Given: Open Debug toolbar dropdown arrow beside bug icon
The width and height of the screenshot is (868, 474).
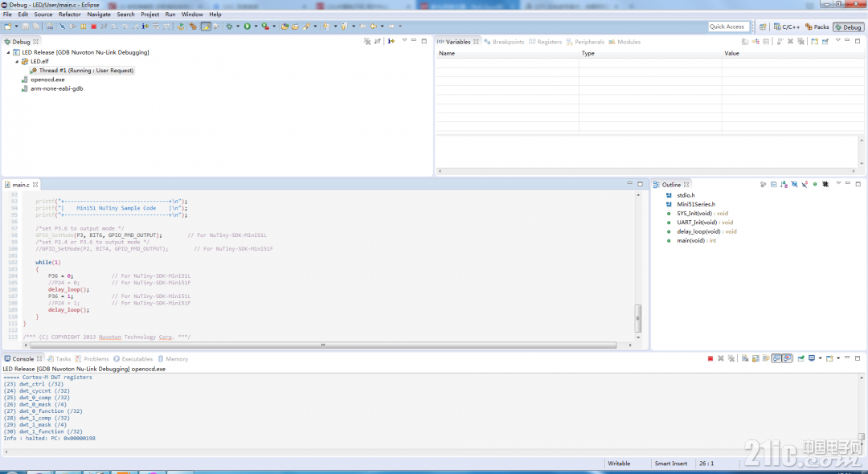Looking at the screenshot, I should (238, 27).
